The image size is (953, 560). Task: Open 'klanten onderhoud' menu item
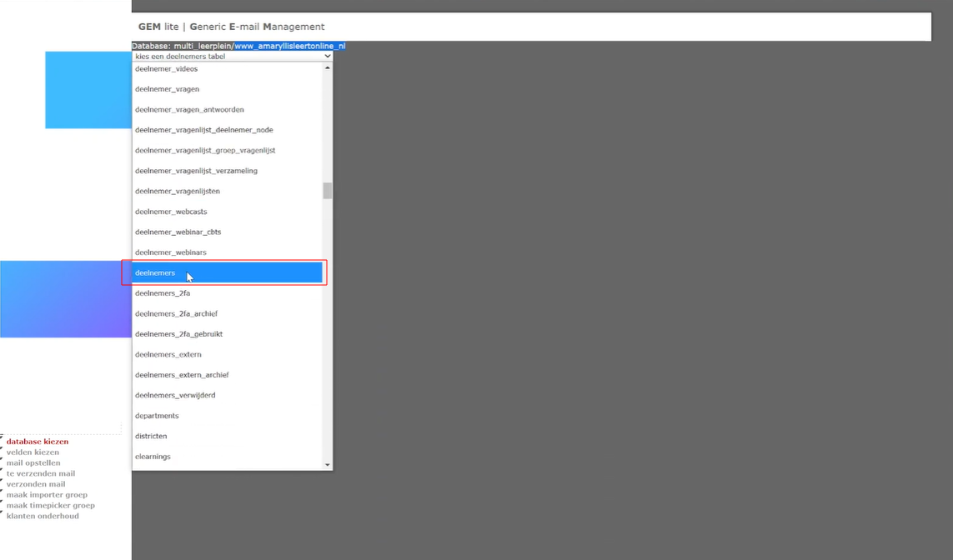click(x=43, y=516)
